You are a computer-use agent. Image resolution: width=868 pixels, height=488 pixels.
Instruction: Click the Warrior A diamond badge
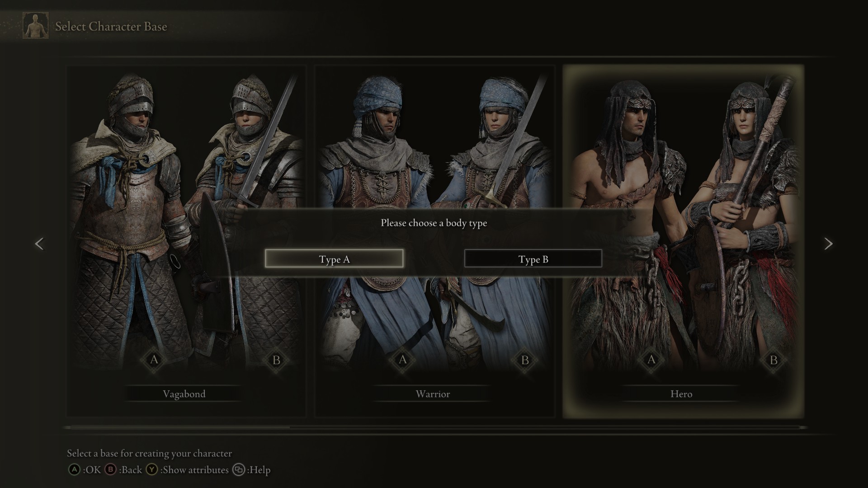pyautogui.click(x=402, y=360)
